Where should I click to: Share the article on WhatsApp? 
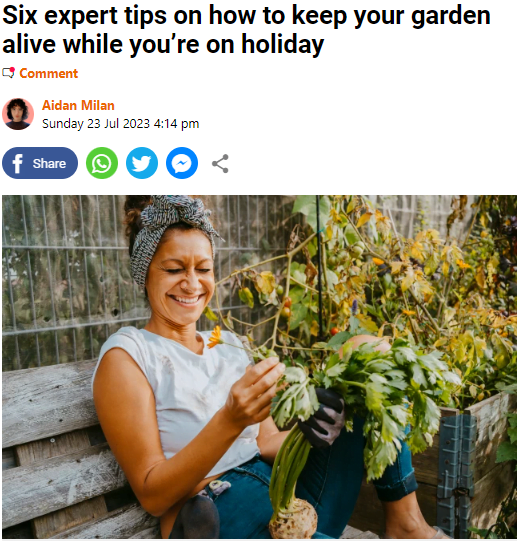(102, 163)
